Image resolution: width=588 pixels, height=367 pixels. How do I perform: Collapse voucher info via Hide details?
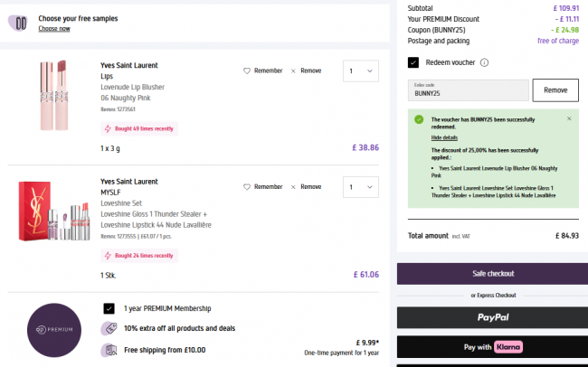443,137
